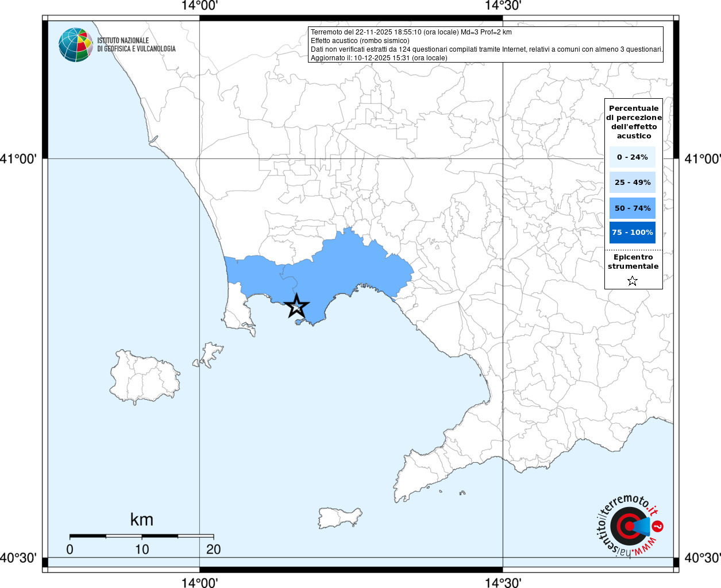
Task: Click the 'Aggiornato il: 10-12-2025' text line
Action: point(379,58)
